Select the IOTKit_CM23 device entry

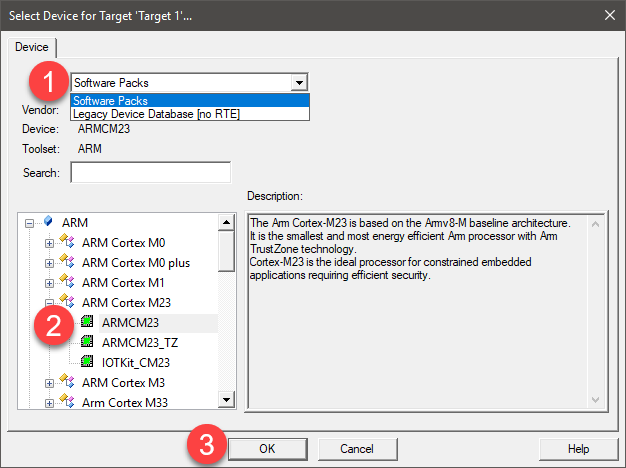click(136, 363)
